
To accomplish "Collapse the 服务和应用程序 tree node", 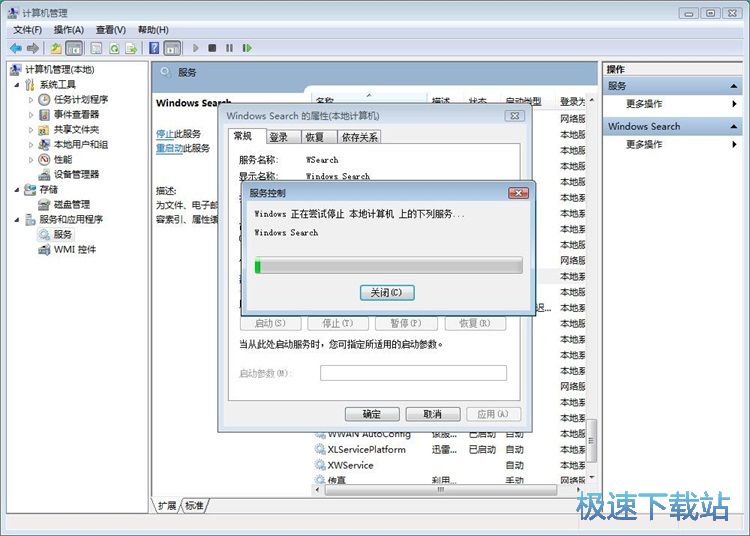I will (17, 220).
